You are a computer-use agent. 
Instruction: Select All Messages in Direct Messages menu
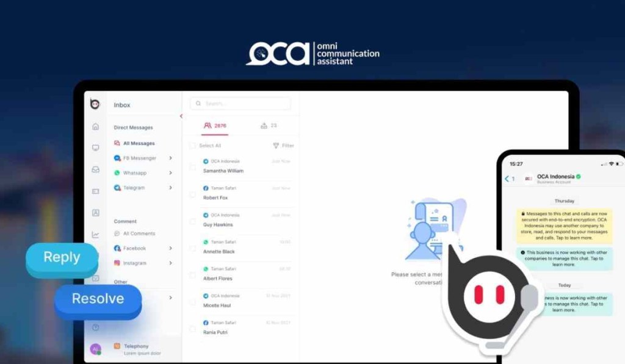[137, 143]
